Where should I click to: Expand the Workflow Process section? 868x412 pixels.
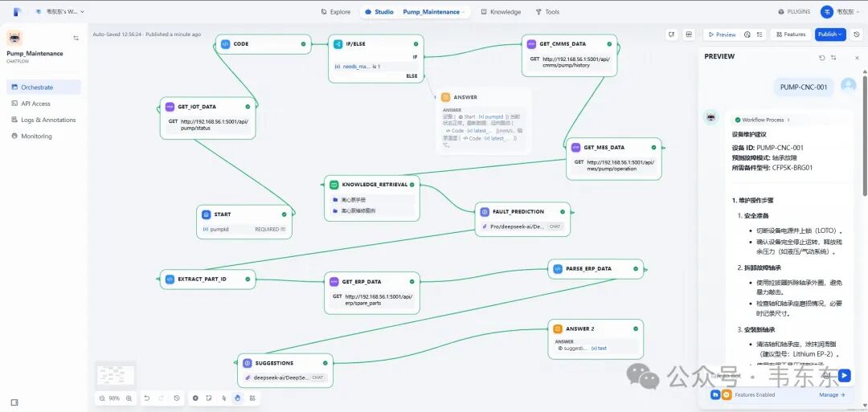[x=762, y=120]
